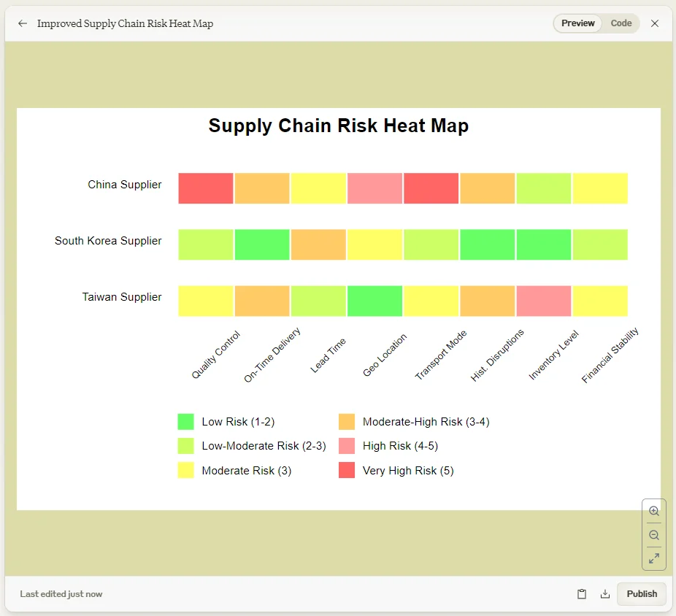The height and width of the screenshot is (616, 676).
Task: Click the Inventory Level axis label
Action: coord(553,355)
